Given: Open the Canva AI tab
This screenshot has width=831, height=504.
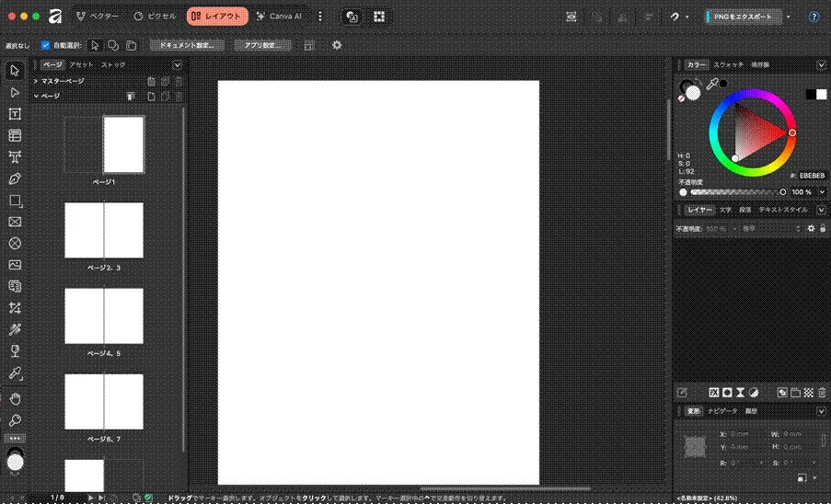Looking at the screenshot, I should pos(279,17).
